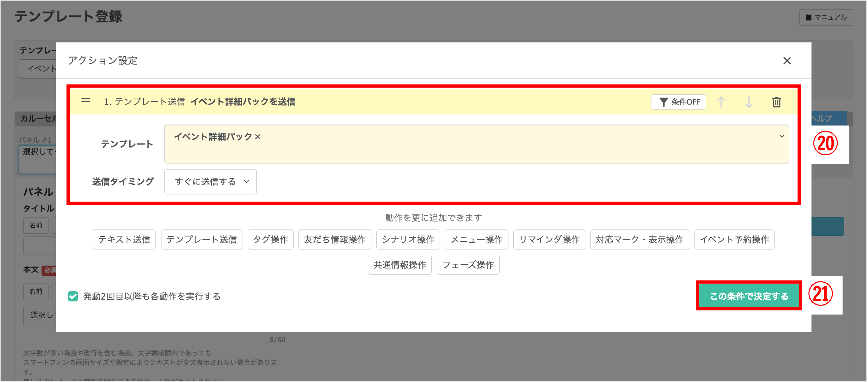Move action up with arrow icon

point(721,102)
